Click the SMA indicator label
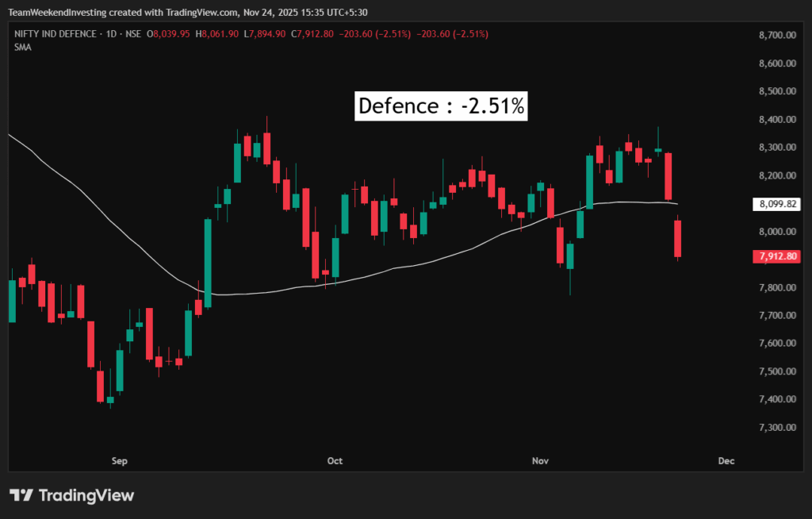This screenshot has height=519, width=812. (21, 48)
